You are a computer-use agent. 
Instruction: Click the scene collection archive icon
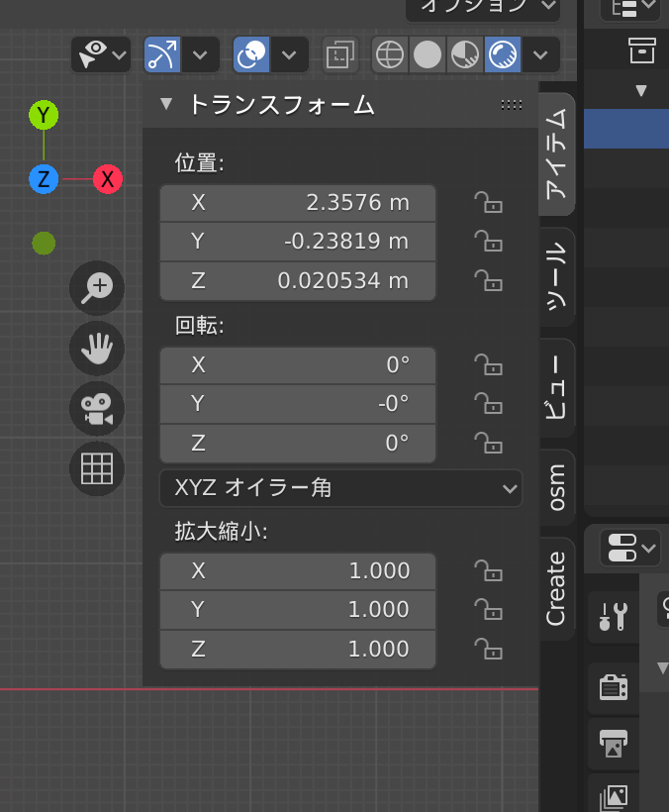click(x=642, y=51)
